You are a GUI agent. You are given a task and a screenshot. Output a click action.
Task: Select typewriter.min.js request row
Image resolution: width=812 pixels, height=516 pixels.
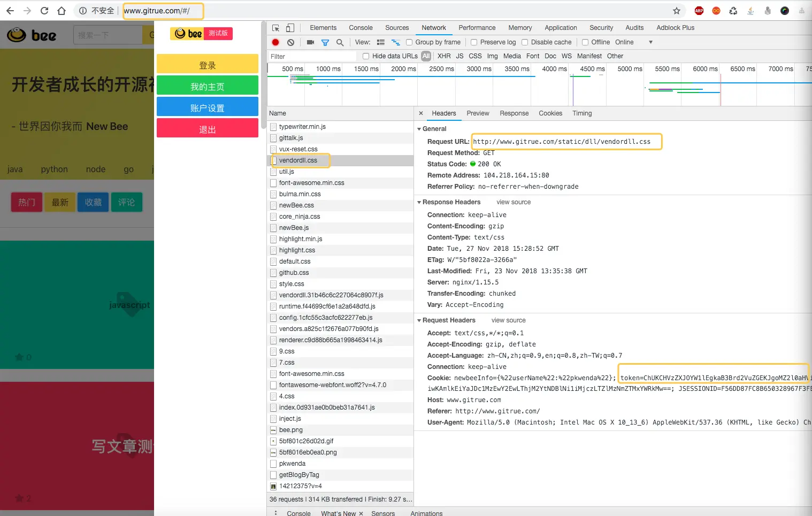[340, 127]
